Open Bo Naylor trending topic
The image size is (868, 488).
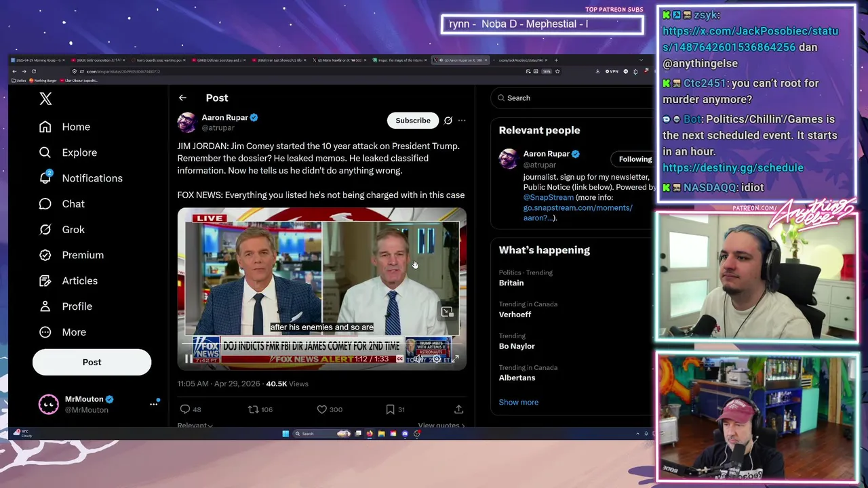click(517, 346)
